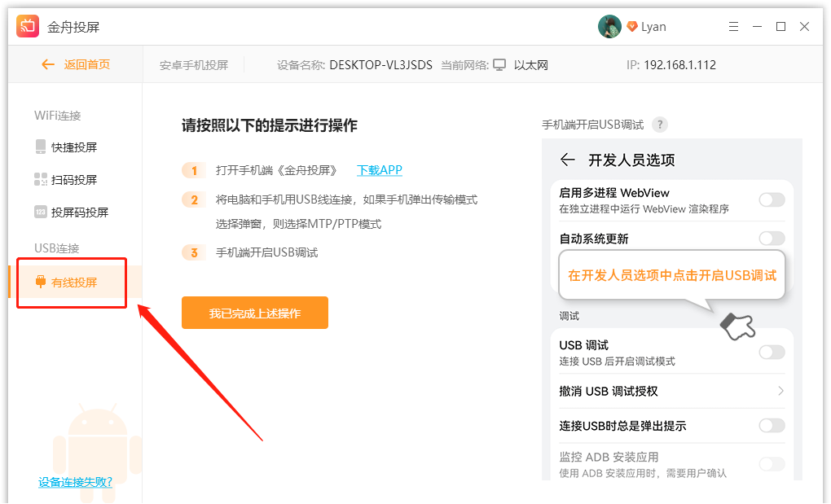
Task: Toggle 自动系统更新 switch
Action: pyautogui.click(x=772, y=239)
